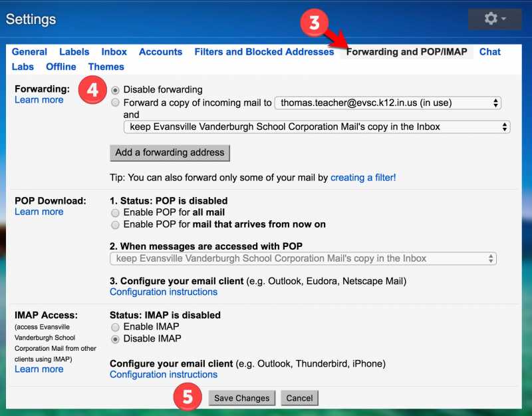Select Forward a copy of incoming mail
This screenshot has height=416, width=532.
tap(116, 103)
